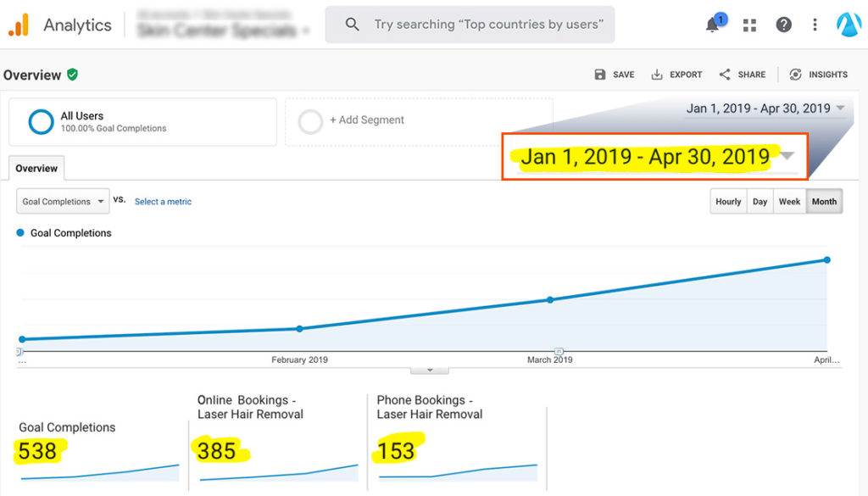Open the highlighted date range dropdown
This screenshot has height=496, width=868.
654,157
